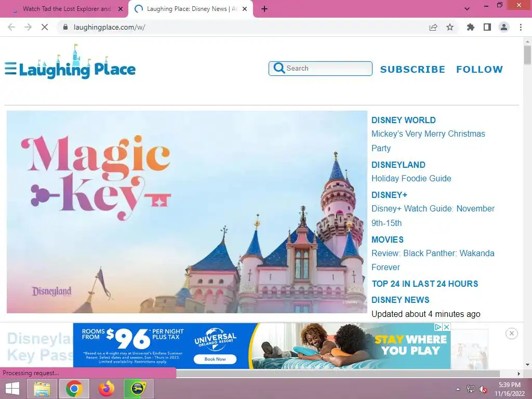The height and width of the screenshot is (399, 532).
Task: Open the hamburger menu beside Laughing Place logo
Action: (x=10, y=68)
